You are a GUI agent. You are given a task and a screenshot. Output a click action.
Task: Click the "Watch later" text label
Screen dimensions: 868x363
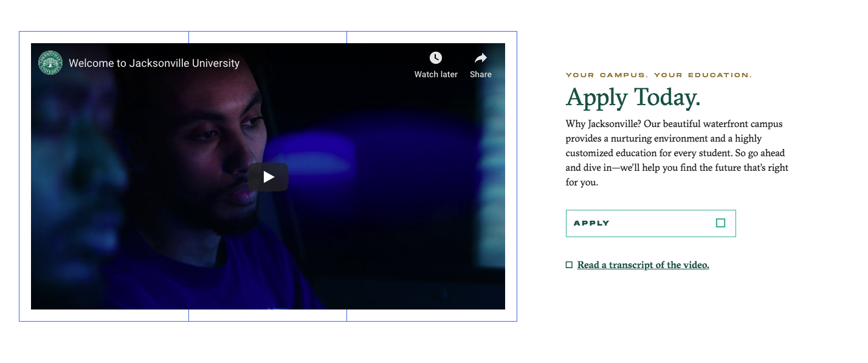(436, 74)
